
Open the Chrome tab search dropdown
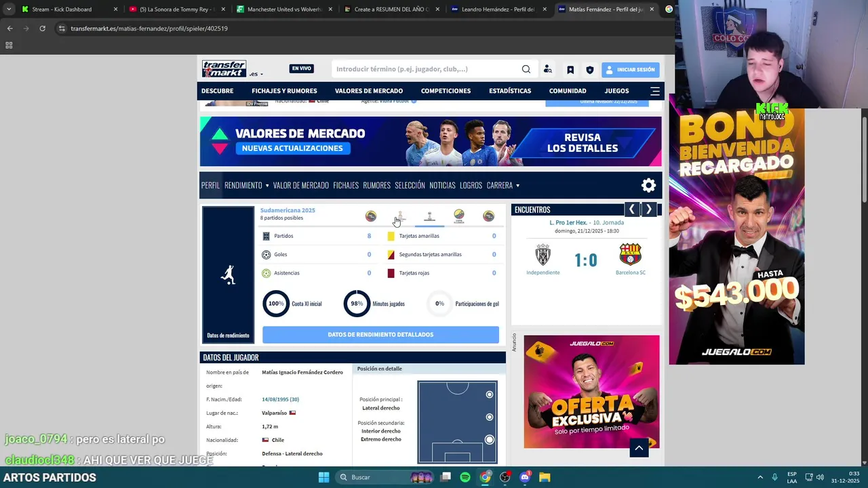(x=9, y=9)
